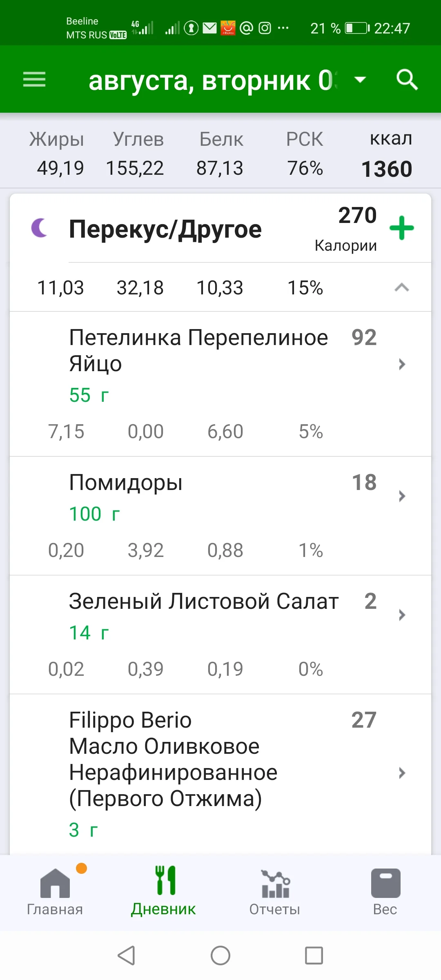Open the hamburger navigation menu
The height and width of the screenshot is (980, 441).
(34, 79)
